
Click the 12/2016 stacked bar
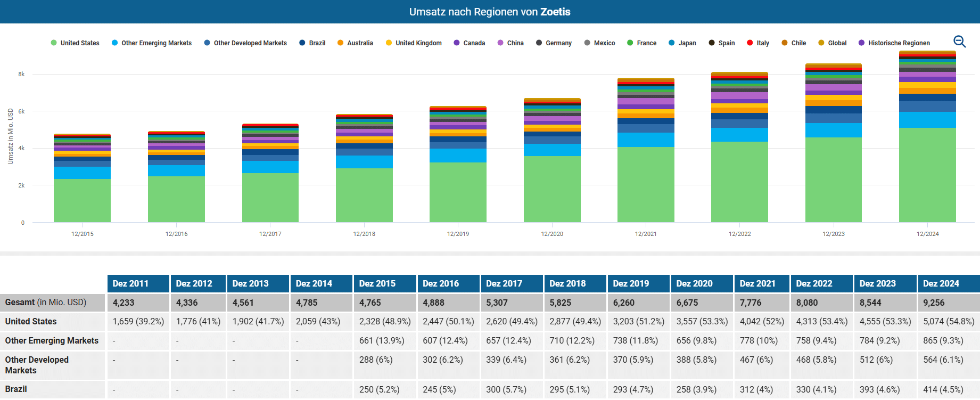tap(176, 177)
